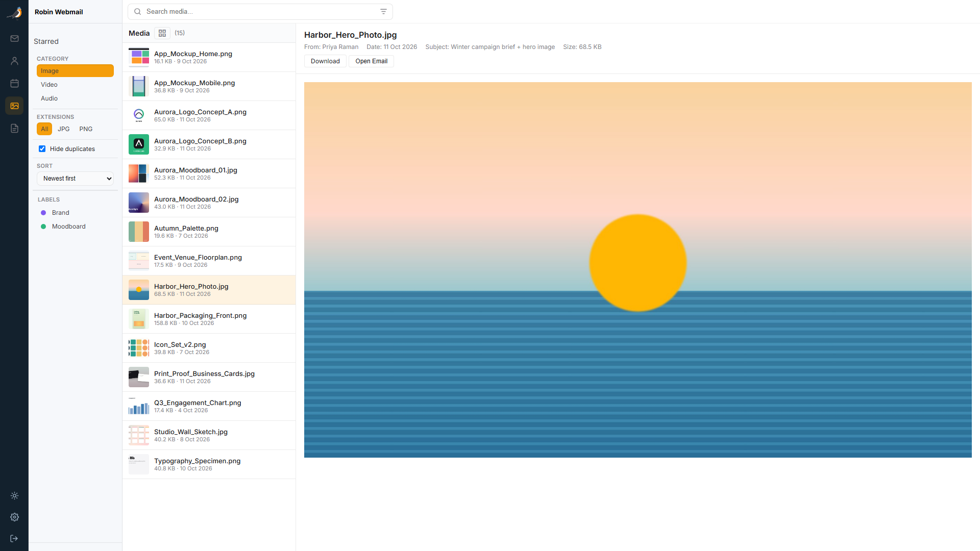Filter extensions by JPG

(64, 129)
